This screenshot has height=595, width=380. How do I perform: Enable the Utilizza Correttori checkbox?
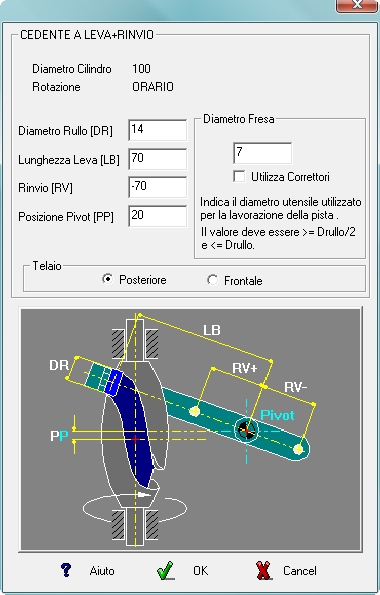tap(239, 176)
